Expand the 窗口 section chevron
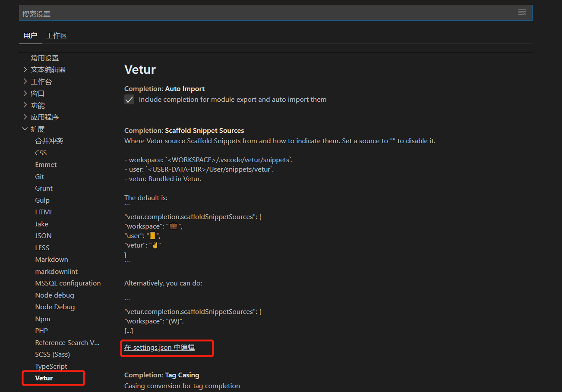The width and height of the screenshot is (562, 392). point(25,93)
